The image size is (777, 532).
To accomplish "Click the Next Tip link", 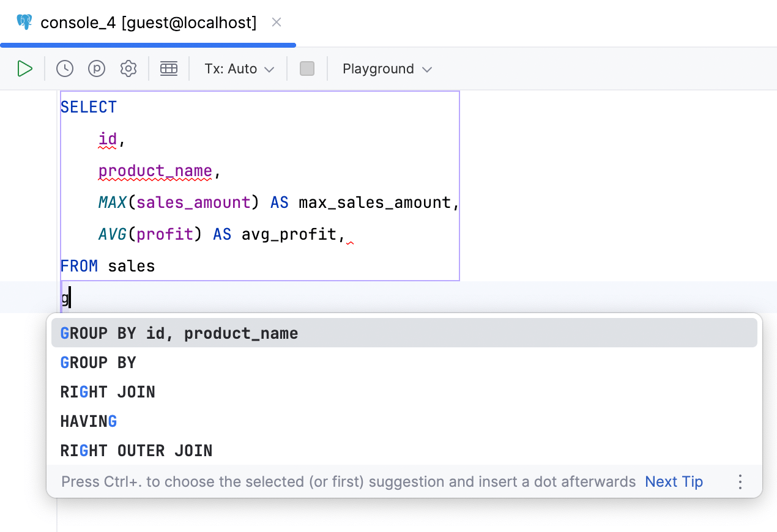I will [674, 482].
